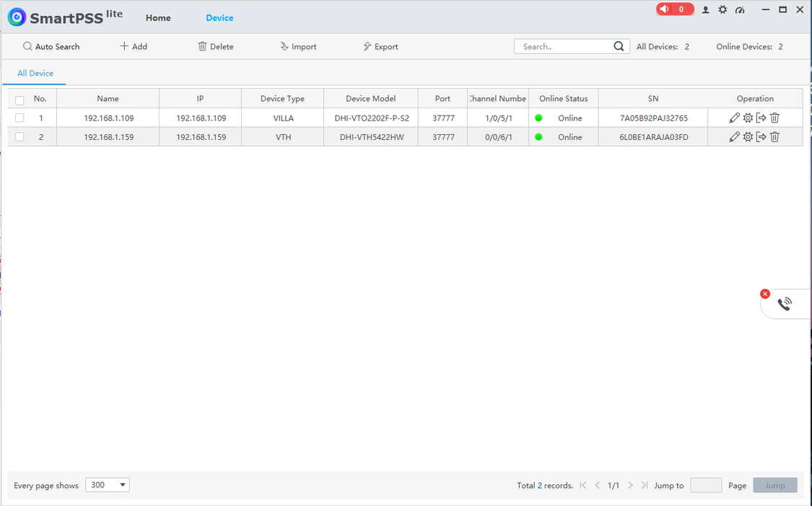Open the settings gear in title bar
Viewport: 812px width, 506px height.
tap(722, 10)
